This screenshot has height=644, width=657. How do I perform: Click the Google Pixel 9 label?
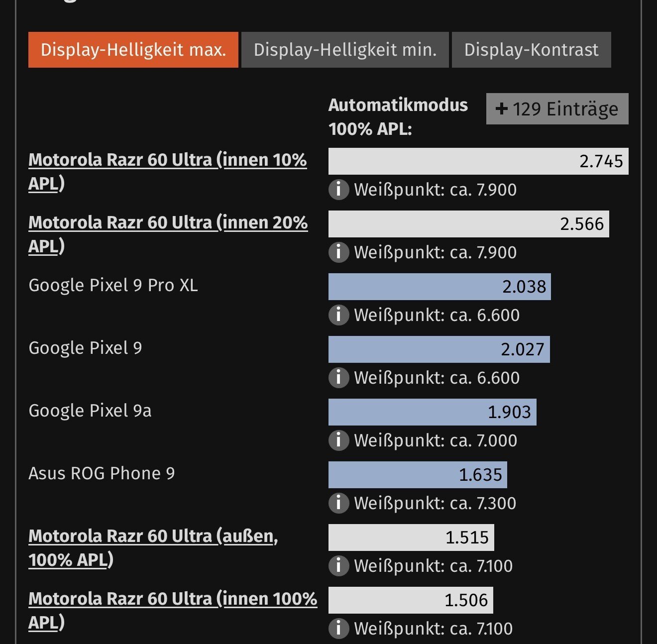tap(85, 348)
